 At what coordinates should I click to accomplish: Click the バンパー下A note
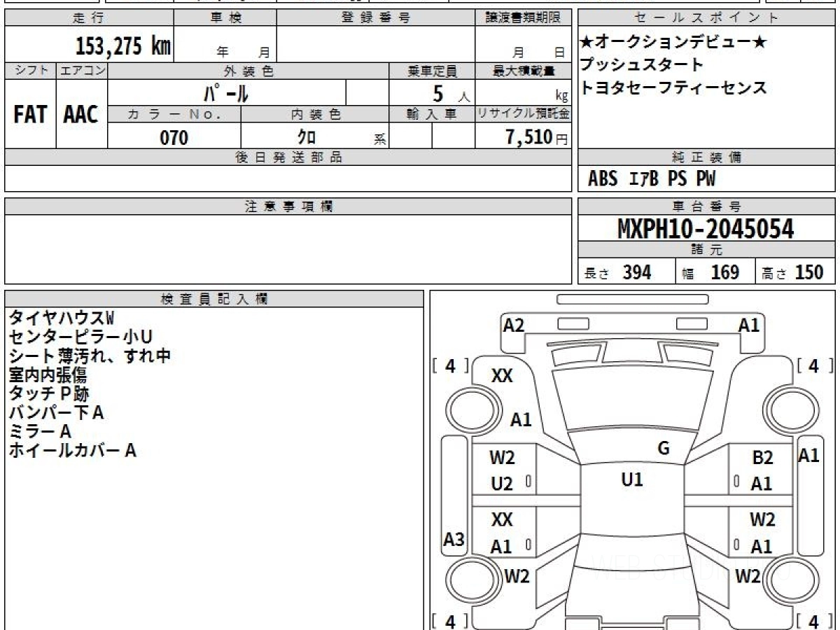pyautogui.click(x=56, y=413)
